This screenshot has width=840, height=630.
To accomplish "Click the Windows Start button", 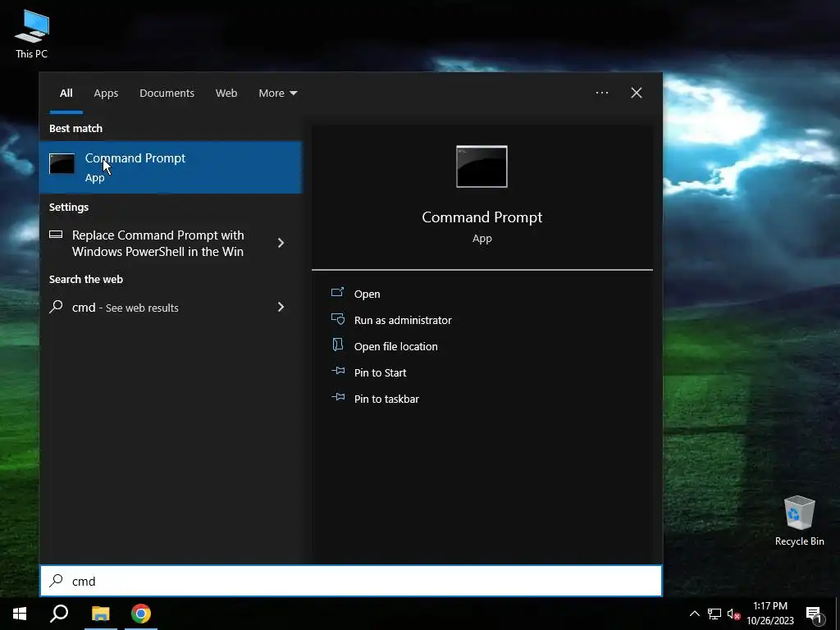I will pos(20,614).
